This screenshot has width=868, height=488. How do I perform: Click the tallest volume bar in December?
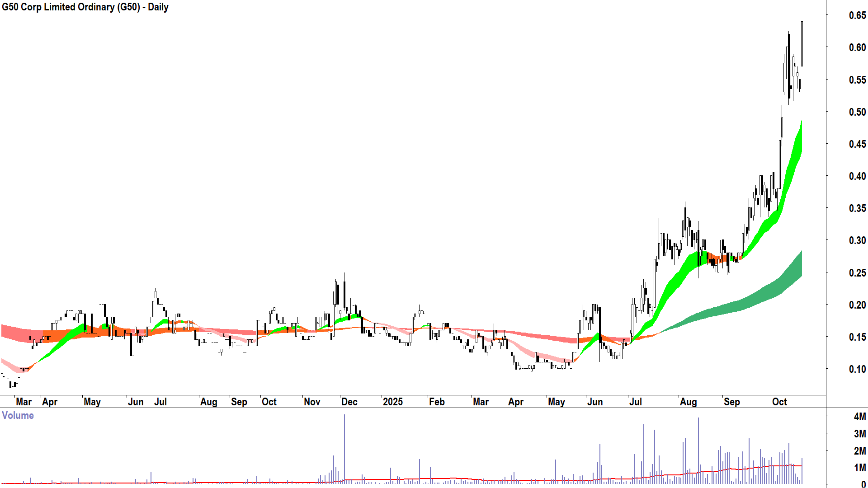(x=344, y=447)
